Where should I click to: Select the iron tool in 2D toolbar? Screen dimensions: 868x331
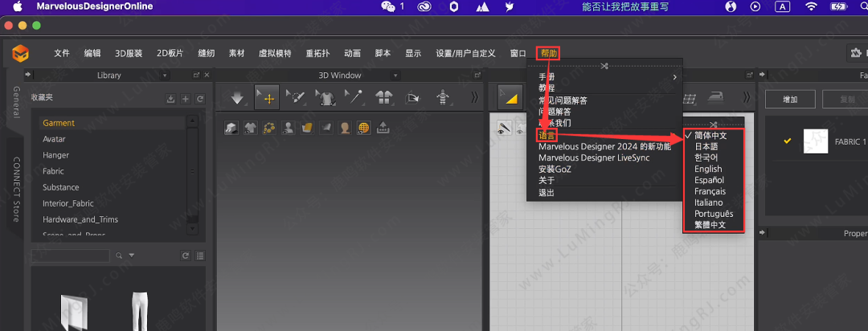point(717,97)
